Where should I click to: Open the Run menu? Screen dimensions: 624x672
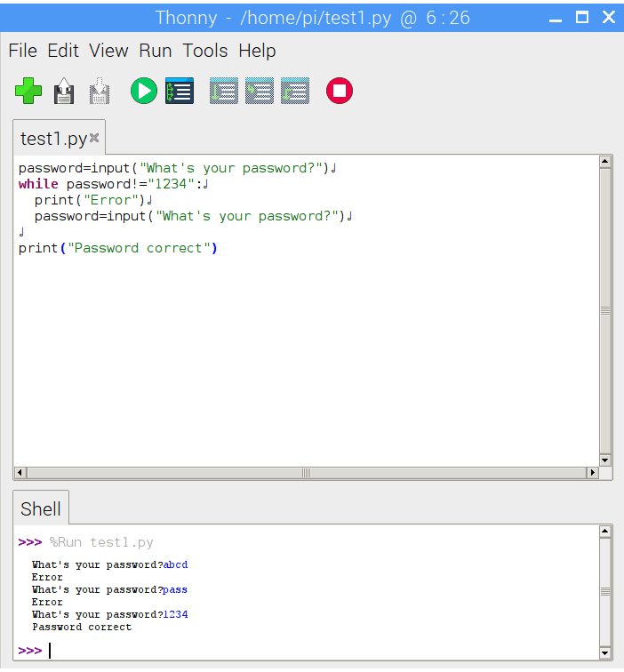point(156,51)
